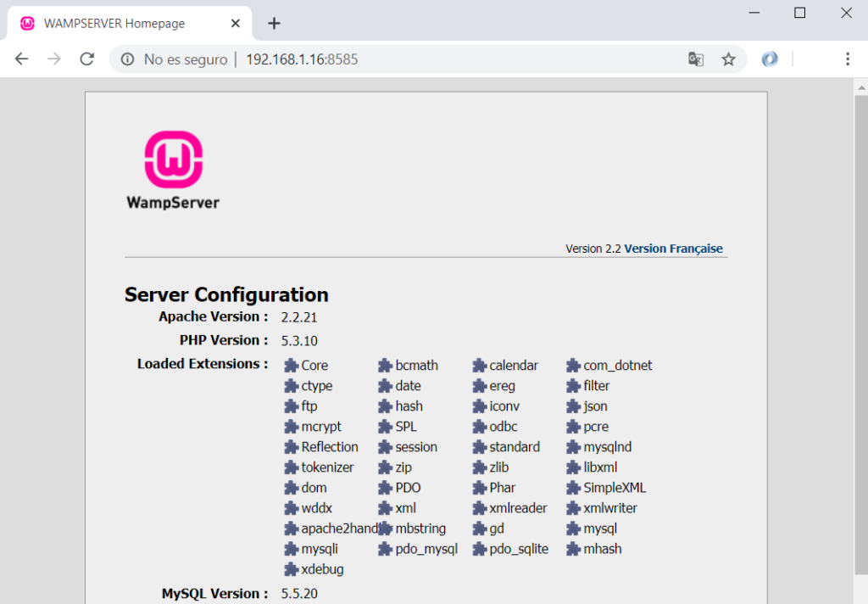Viewport: 868px width, 604px height.
Task: Click the address bar URL 192.168.1.16:8585
Action: click(x=302, y=59)
